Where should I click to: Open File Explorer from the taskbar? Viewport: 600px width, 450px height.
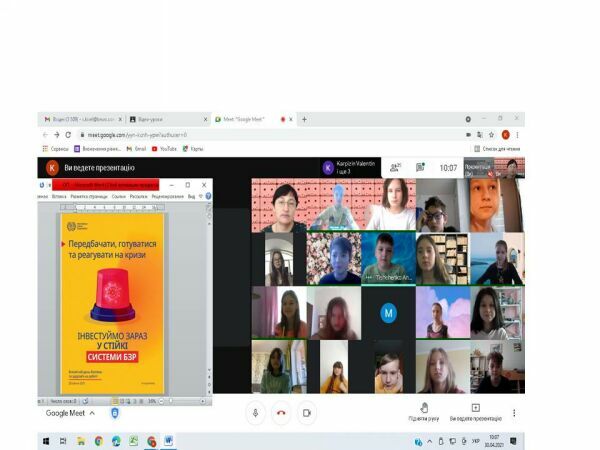(x=81, y=441)
